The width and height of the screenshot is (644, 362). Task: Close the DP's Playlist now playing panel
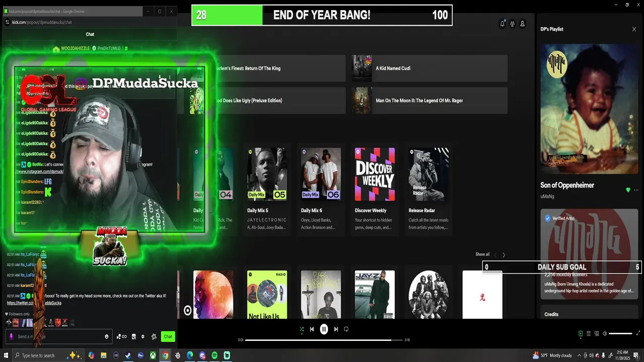[x=634, y=29]
